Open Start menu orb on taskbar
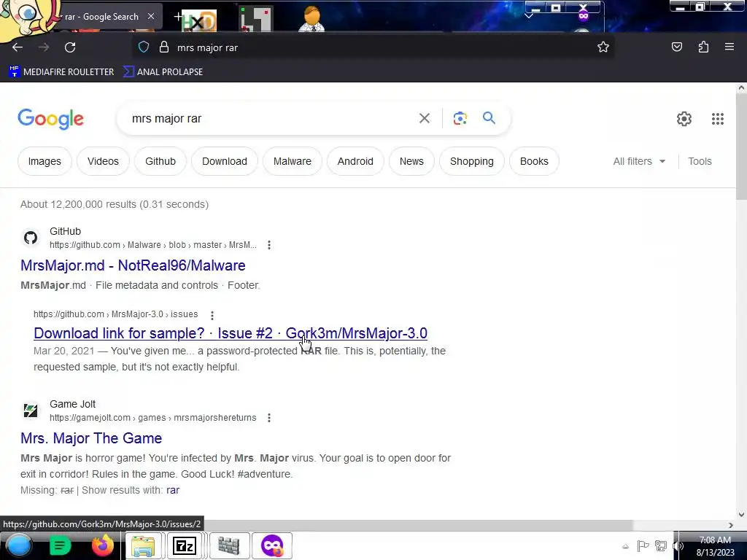The image size is (747, 560). [x=18, y=545]
